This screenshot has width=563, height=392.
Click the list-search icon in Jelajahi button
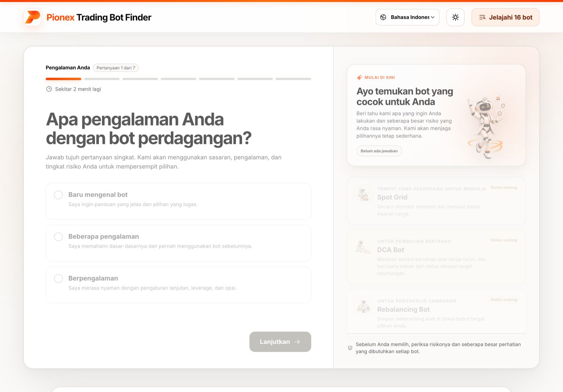[482, 17]
